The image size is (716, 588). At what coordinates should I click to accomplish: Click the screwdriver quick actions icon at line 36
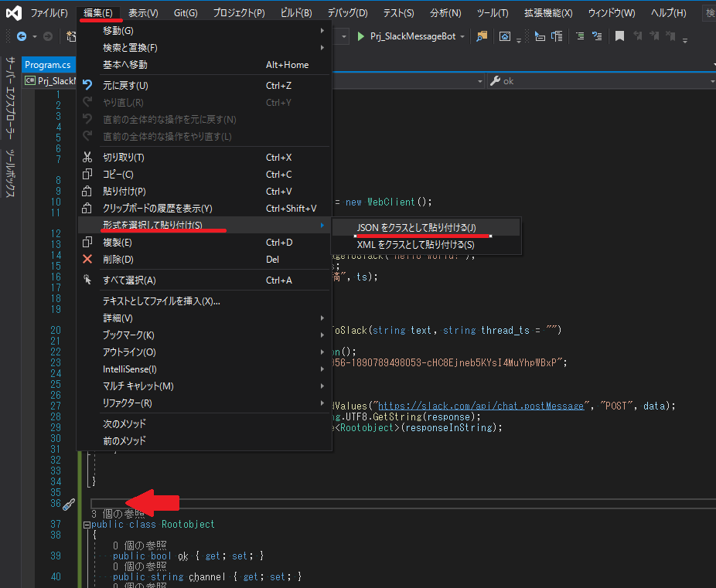[x=69, y=504]
